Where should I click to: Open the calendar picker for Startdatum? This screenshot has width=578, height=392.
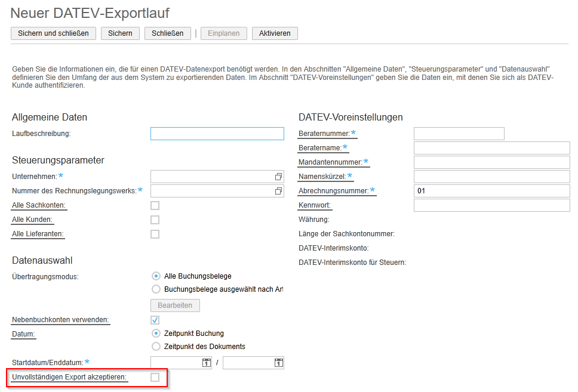click(x=206, y=362)
